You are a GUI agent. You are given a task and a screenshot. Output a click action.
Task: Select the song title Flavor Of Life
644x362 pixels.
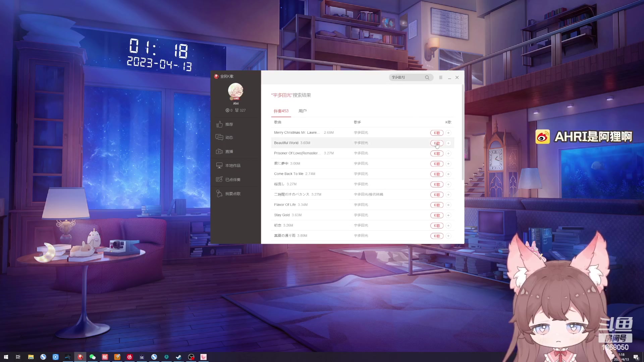[x=285, y=204]
